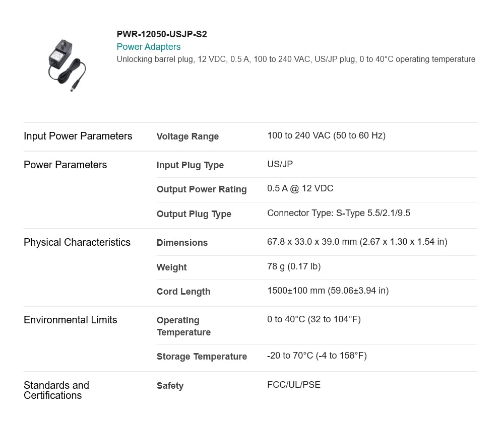The width and height of the screenshot is (504, 421).
Task: Select the Output Power Rating label
Action: [x=202, y=189]
